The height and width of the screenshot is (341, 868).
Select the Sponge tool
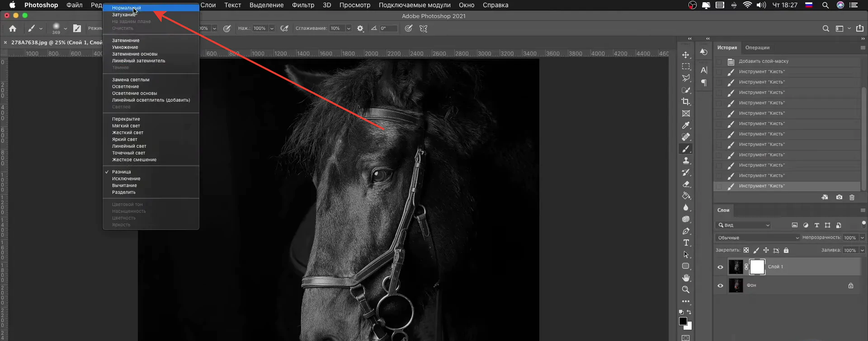click(x=686, y=219)
